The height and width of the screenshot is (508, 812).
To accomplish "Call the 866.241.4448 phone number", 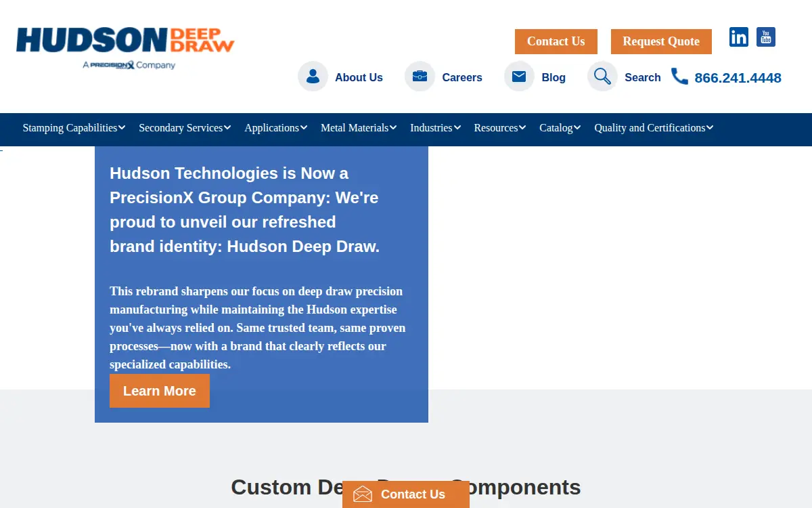I will (738, 78).
